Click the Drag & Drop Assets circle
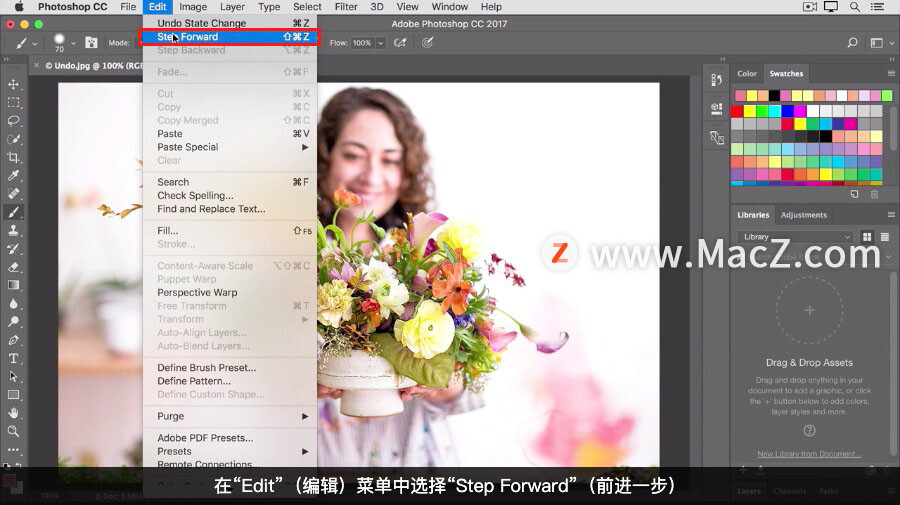 click(x=809, y=310)
